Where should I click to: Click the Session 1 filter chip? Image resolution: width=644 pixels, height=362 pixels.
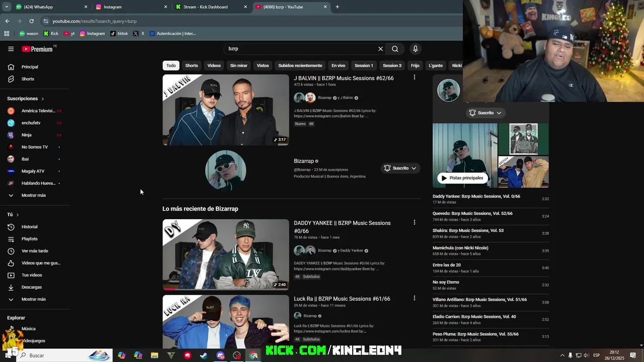[364, 65]
